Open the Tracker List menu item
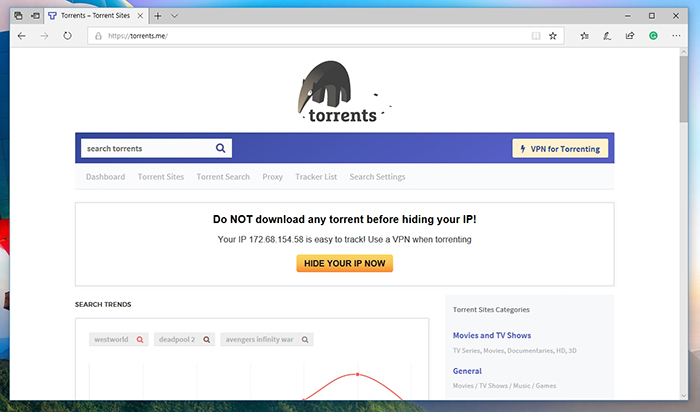The image size is (700, 412). point(316,177)
